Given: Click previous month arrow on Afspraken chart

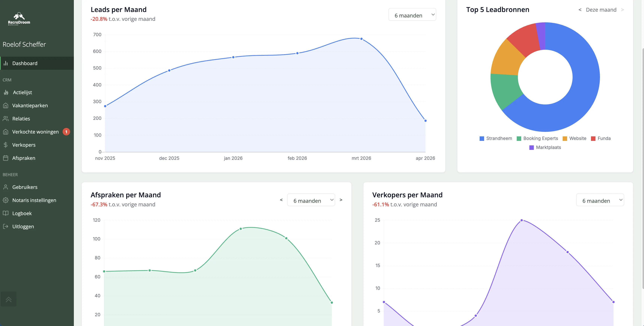Looking at the screenshot, I should coord(281,200).
